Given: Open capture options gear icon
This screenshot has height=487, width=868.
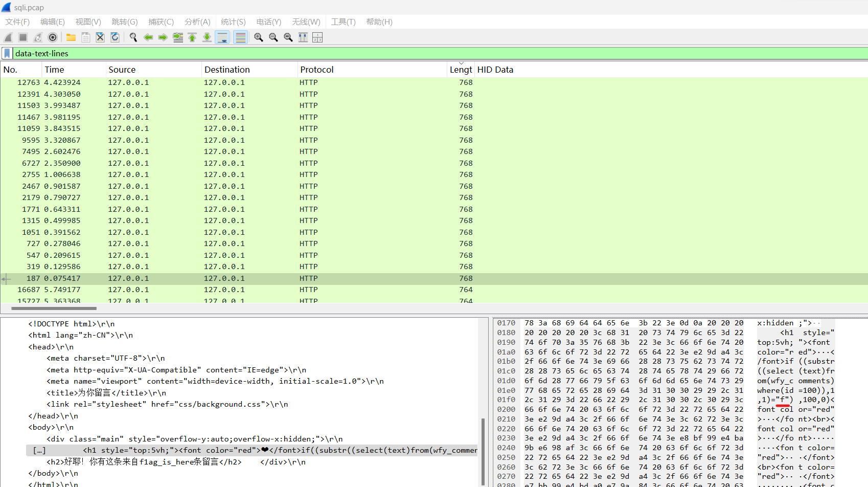Looking at the screenshot, I should click(x=53, y=37).
